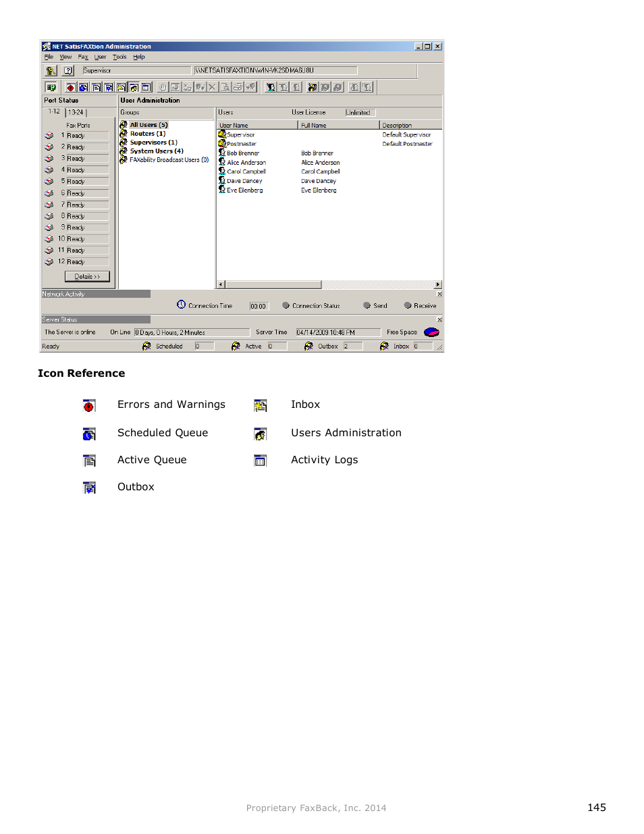Screen dimensions: 644x834
Task: Click the question mark help icon
Action: [x=68, y=70]
